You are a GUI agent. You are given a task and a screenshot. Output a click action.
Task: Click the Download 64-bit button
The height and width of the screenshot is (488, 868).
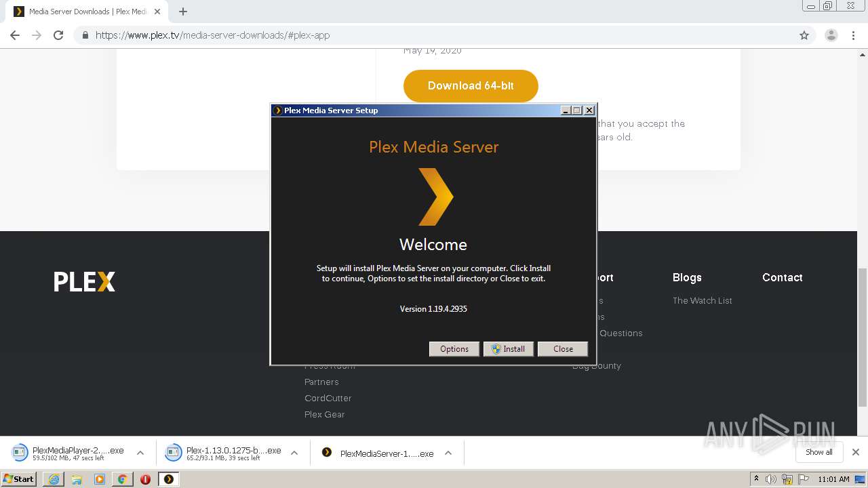[x=471, y=86]
